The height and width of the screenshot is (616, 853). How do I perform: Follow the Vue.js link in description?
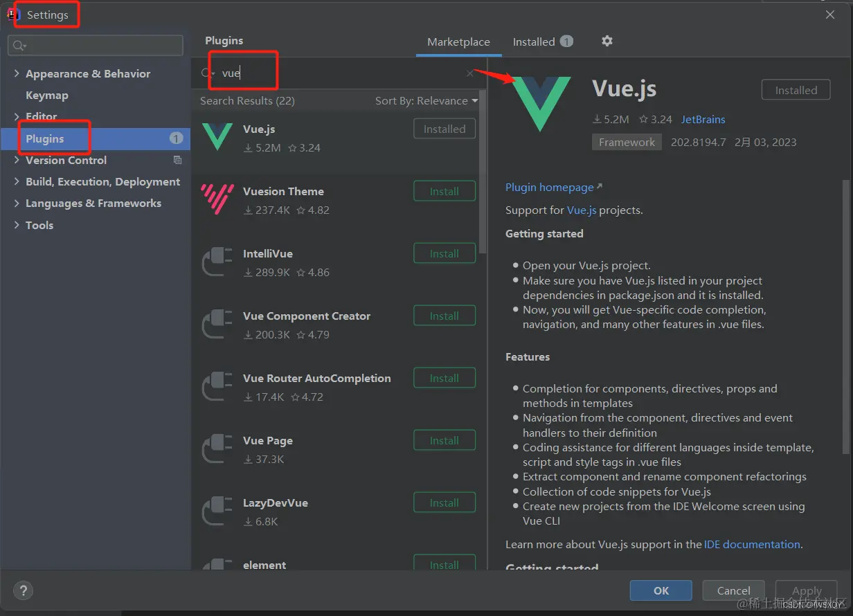point(582,210)
